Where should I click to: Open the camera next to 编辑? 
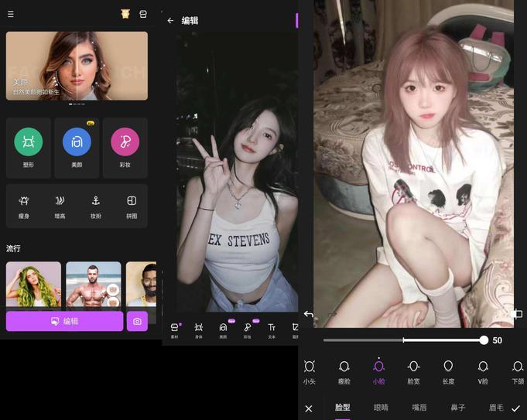(x=137, y=321)
